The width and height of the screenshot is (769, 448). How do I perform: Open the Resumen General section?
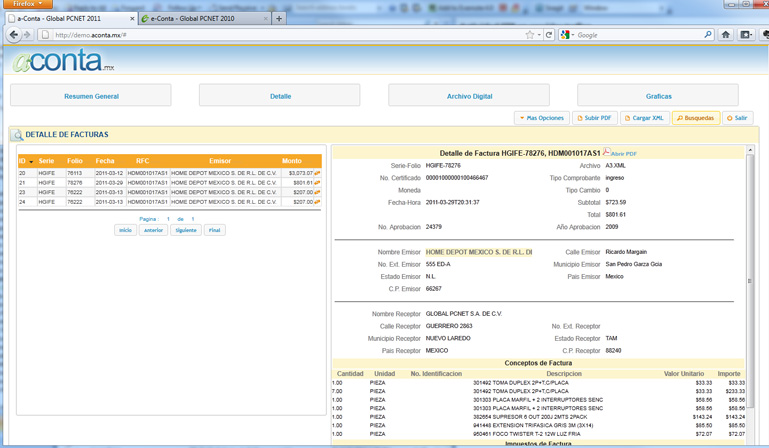(x=91, y=95)
